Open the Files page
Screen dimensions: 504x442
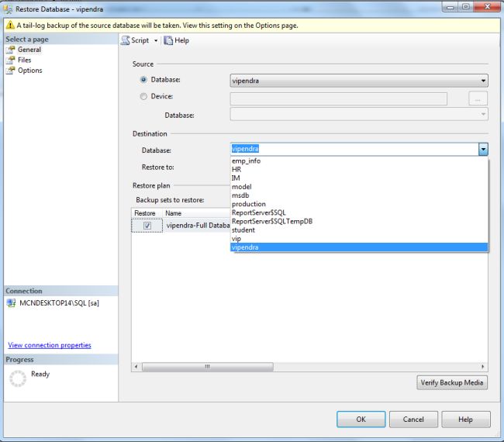pos(25,60)
